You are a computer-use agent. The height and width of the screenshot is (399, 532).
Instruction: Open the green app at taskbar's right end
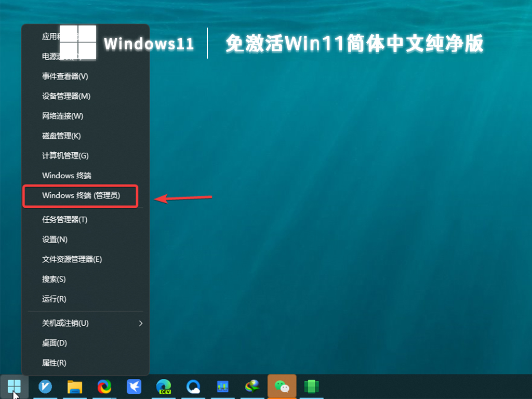312,387
